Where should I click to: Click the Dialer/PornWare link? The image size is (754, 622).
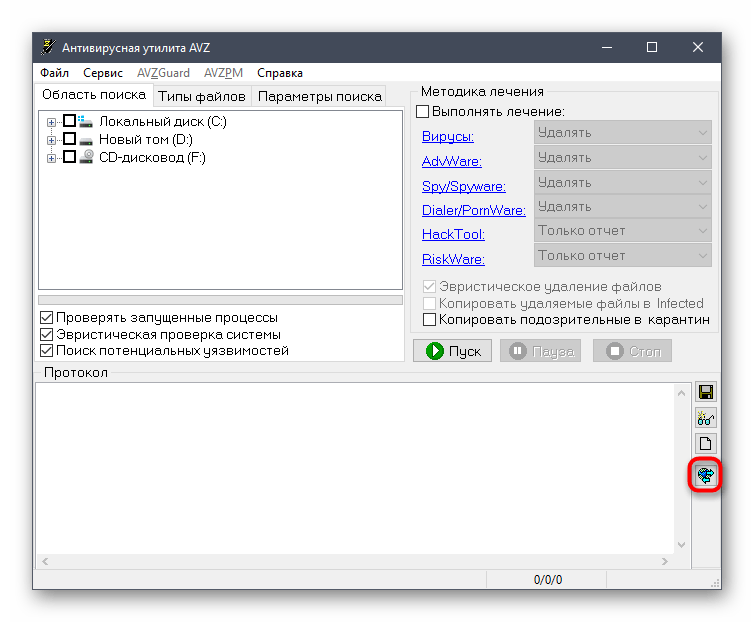click(x=474, y=210)
